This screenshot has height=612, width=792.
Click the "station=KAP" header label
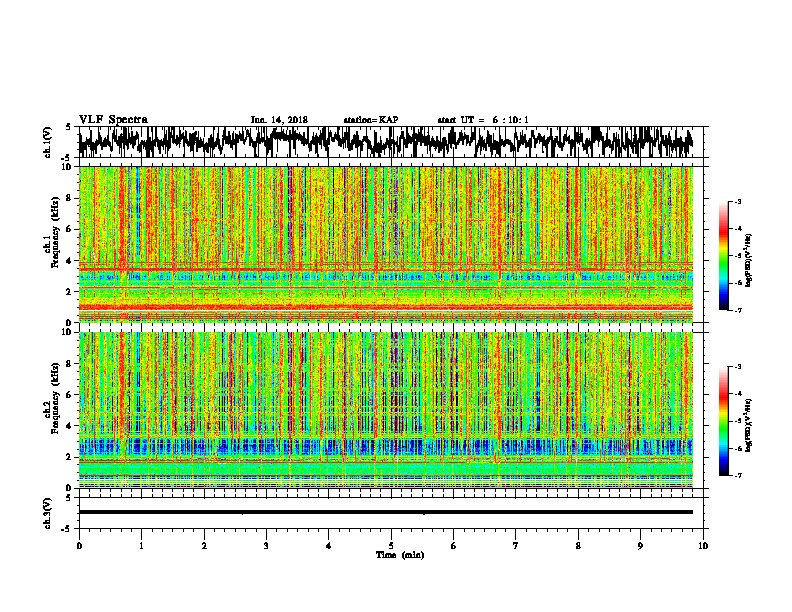click(371, 120)
